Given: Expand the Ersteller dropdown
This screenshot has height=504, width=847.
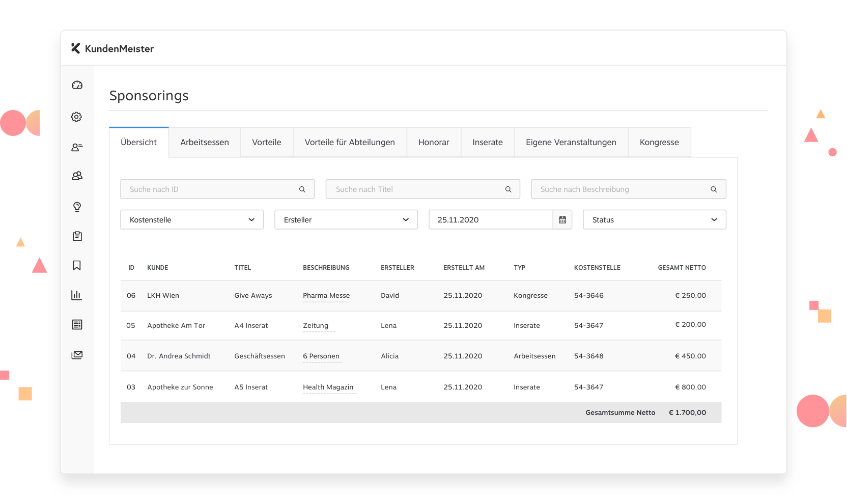Looking at the screenshot, I should tap(346, 220).
